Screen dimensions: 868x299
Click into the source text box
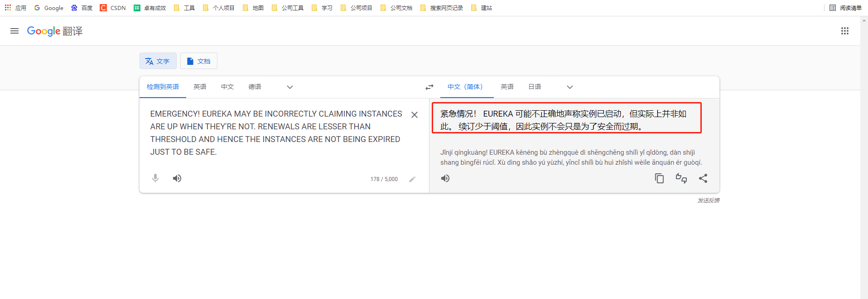(276, 132)
